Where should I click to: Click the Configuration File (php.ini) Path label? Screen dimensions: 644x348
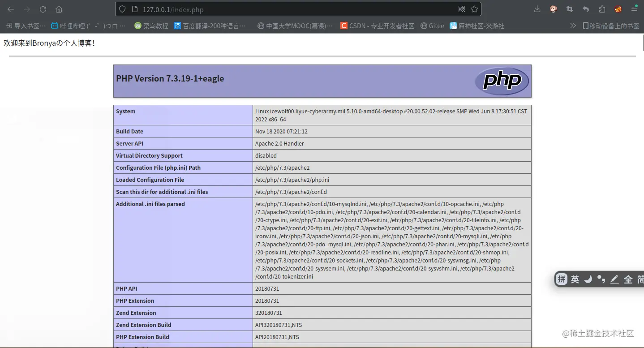click(x=158, y=168)
